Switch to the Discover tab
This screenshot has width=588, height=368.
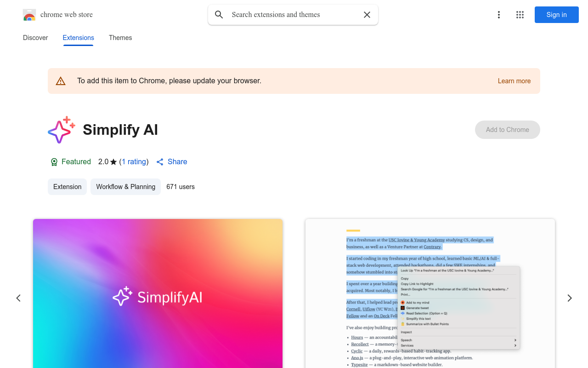pyautogui.click(x=35, y=38)
